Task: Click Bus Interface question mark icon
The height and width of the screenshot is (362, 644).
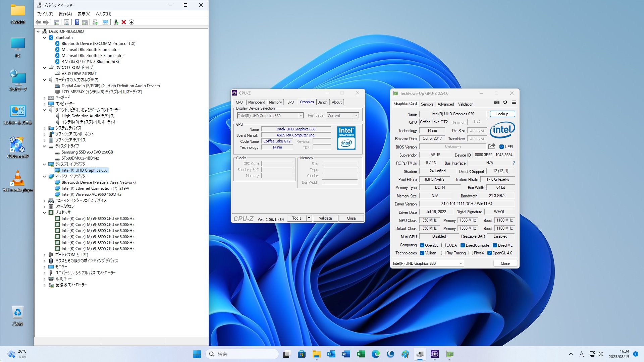Action: tap(514, 163)
